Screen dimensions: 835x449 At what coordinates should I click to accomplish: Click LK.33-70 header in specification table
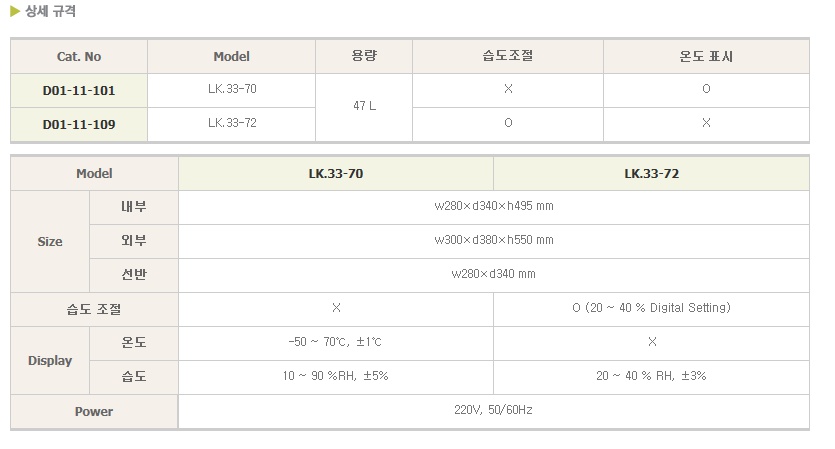coord(335,174)
